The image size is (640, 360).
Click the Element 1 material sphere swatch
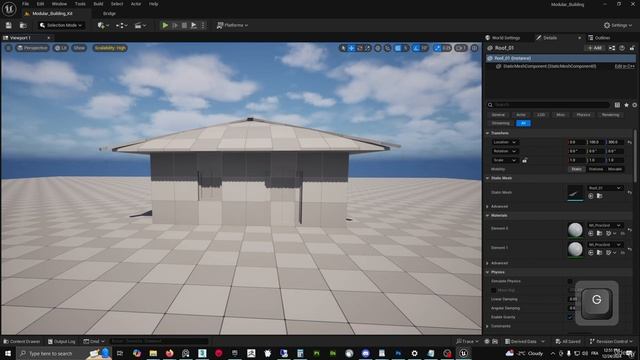[x=576, y=249]
